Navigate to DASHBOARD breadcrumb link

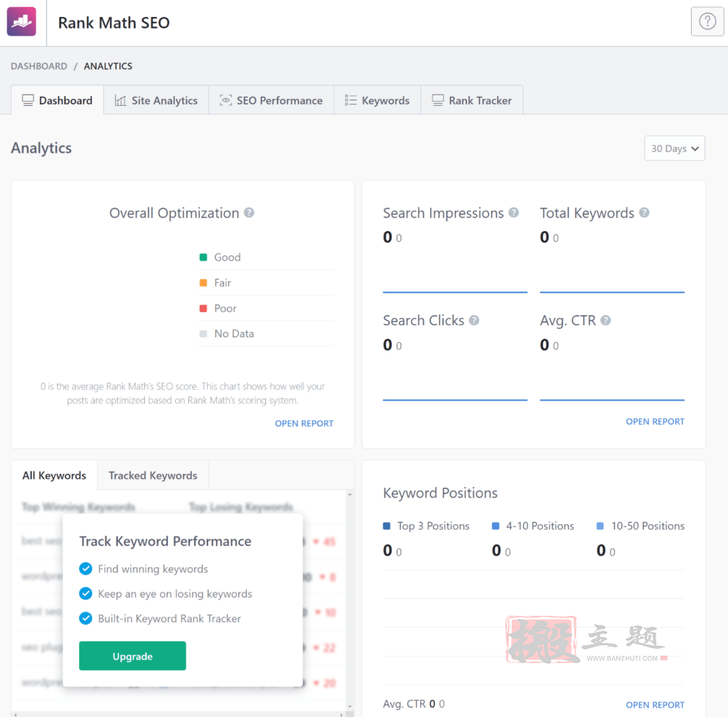(x=39, y=66)
